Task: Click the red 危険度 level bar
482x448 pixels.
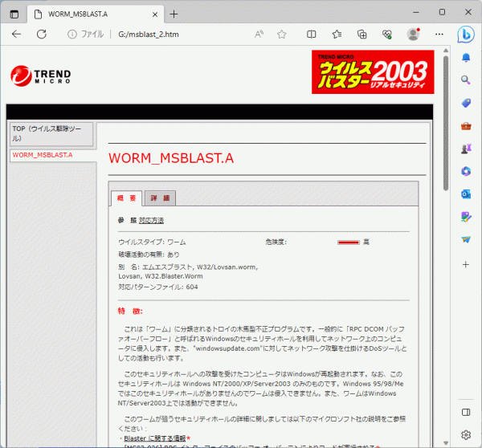Action: [349, 242]
